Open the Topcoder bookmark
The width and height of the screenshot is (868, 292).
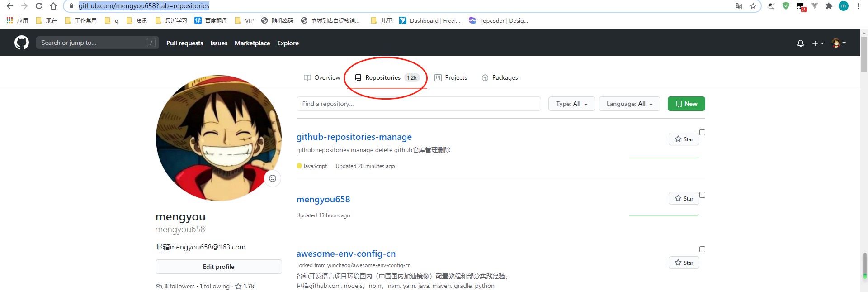tap(498, 20)
